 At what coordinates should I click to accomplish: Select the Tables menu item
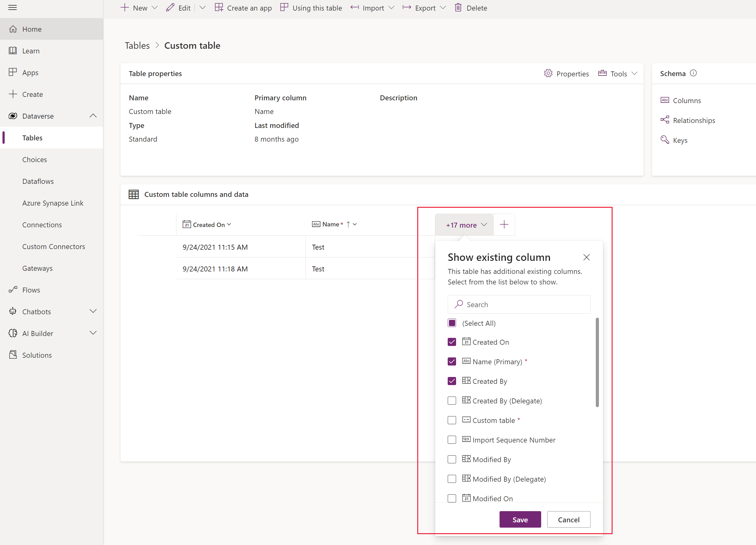pos(32,138)
